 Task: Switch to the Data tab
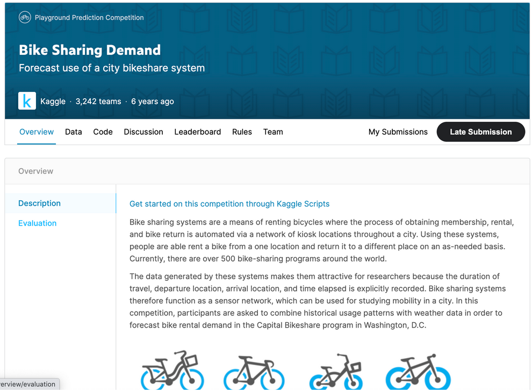tap(73, 132)
